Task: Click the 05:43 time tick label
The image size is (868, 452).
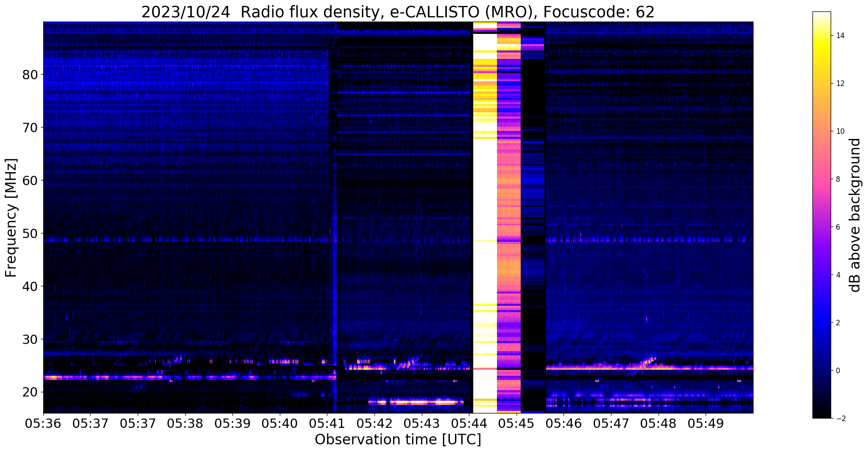Action: click(421, 423)
